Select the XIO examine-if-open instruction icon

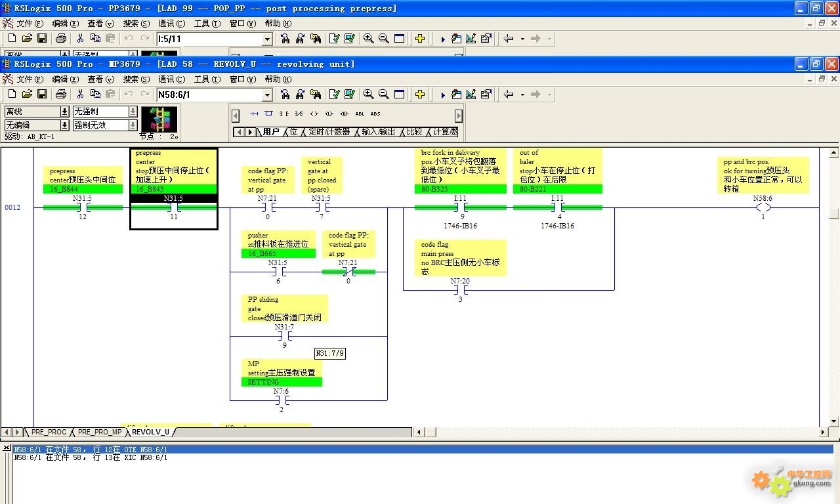click(299, 114)
